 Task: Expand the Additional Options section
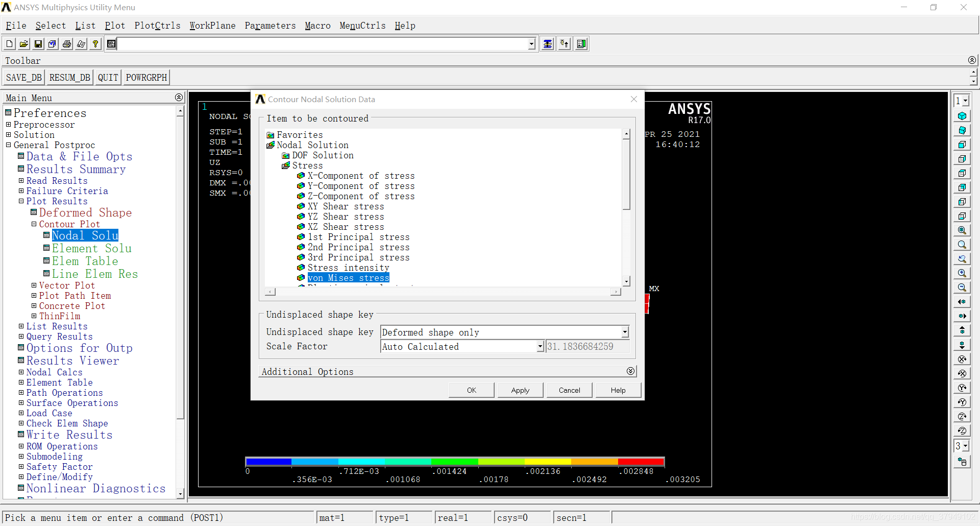point(630,371)
